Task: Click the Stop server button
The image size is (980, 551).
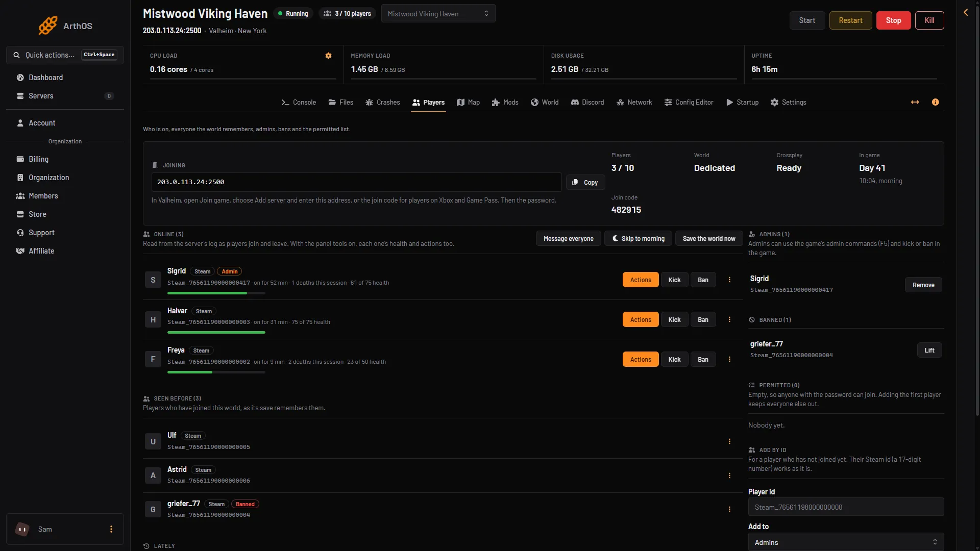Action: tap(893, 20)
